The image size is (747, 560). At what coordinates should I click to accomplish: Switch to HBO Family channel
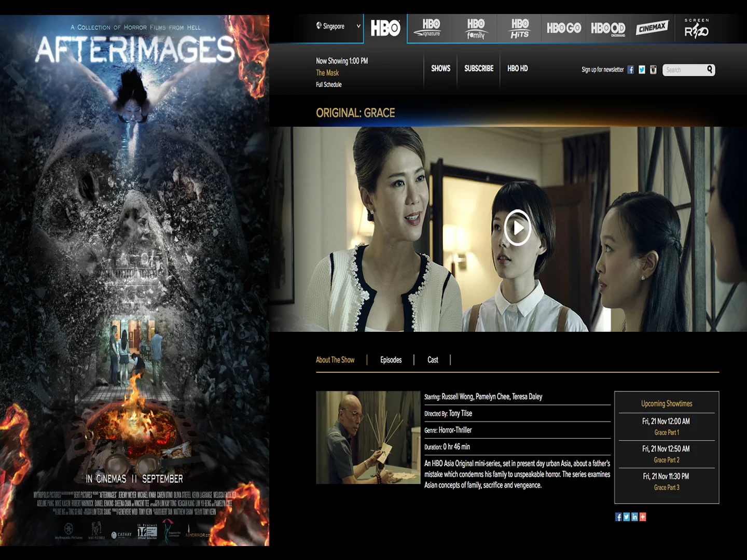pos(475,29)
